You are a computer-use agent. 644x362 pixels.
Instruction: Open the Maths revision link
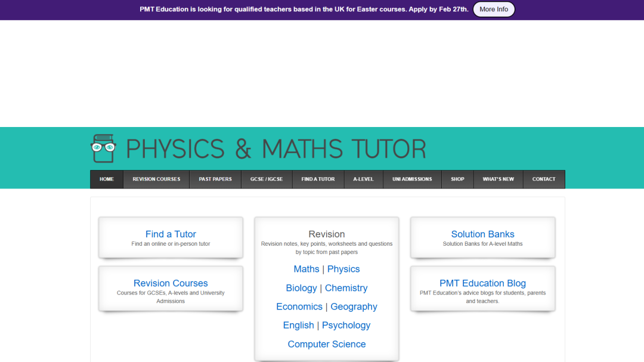(306, 269)
